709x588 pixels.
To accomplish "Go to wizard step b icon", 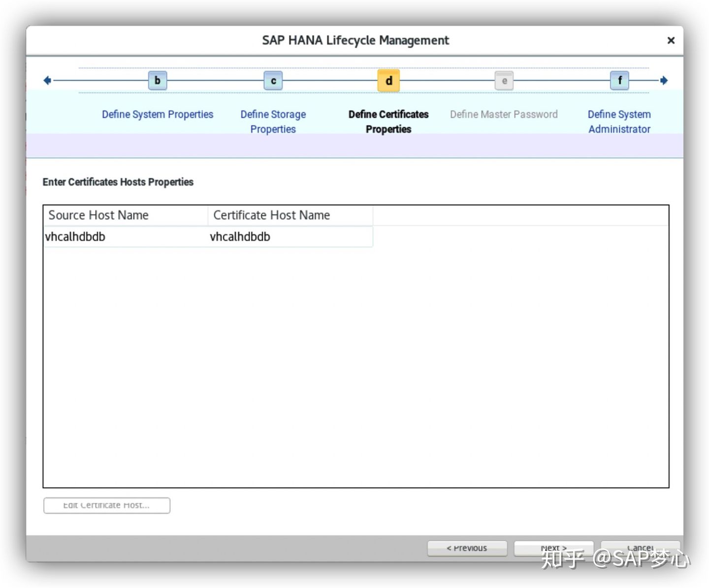I will [158, 80].
